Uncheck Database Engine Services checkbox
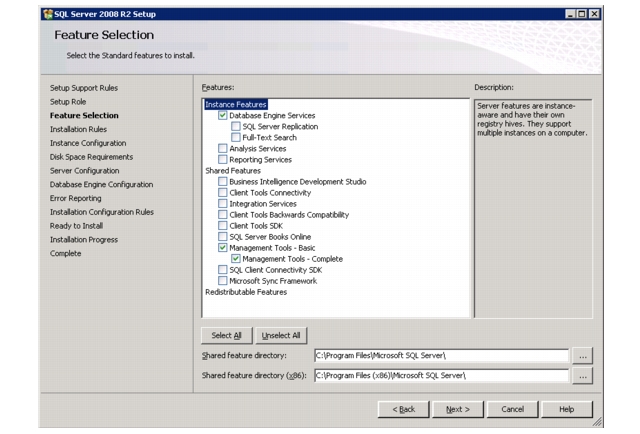The height and width of the screenshot is (434, 640). tap(222, 116)
